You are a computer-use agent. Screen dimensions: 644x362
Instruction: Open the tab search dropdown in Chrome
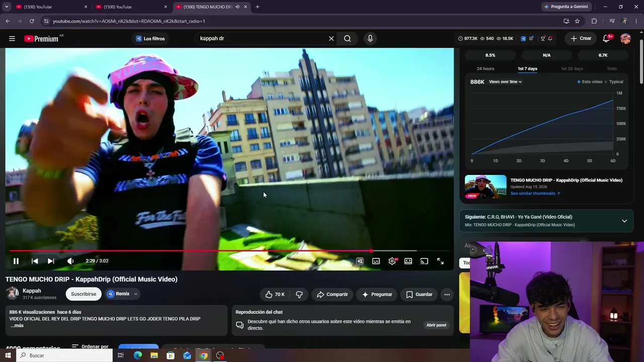[x=7, y=7]
